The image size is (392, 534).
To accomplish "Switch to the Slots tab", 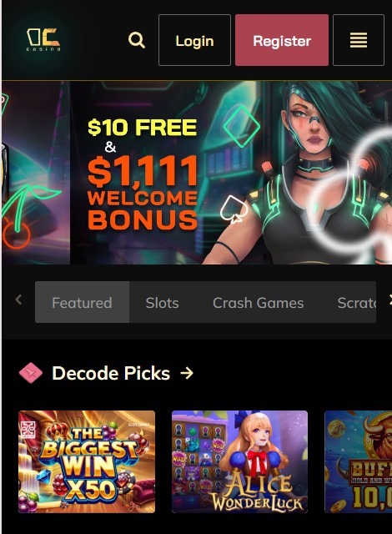I will click(163, 302).
